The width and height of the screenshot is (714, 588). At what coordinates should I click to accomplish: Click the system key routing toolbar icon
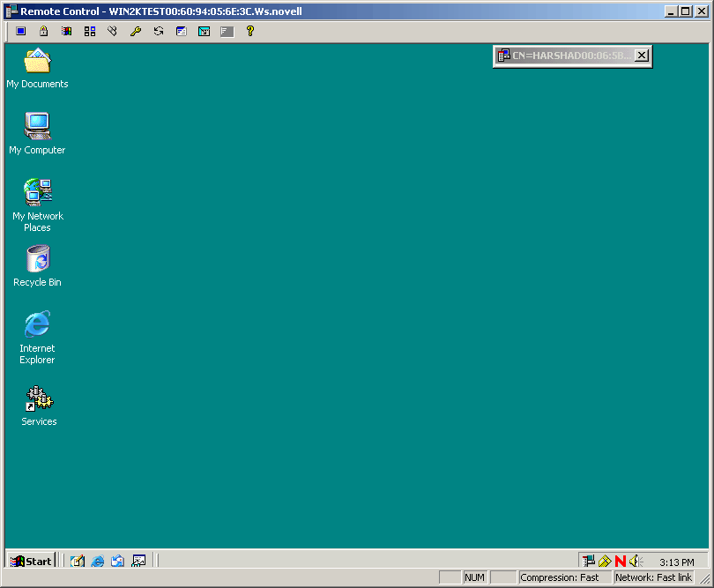[x=113, y=31]
